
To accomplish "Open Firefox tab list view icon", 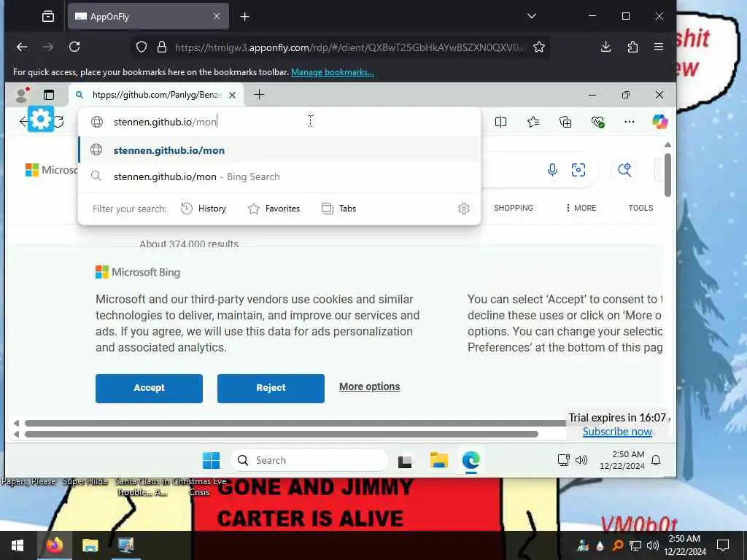I will [48, 17].
